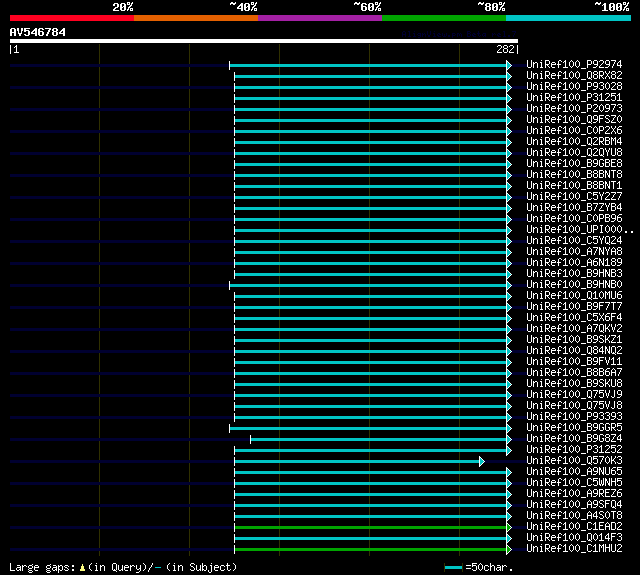Viewport: 640px width, 575px height.
Task: Click the UniRef100_Q014F3 label
Action: (x=574, y=538)
